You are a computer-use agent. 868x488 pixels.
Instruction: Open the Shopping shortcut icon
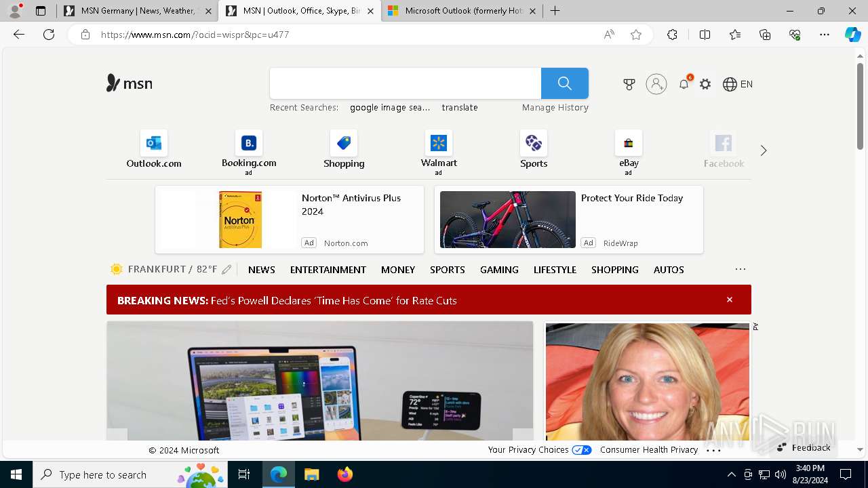(x=344, y=143)
